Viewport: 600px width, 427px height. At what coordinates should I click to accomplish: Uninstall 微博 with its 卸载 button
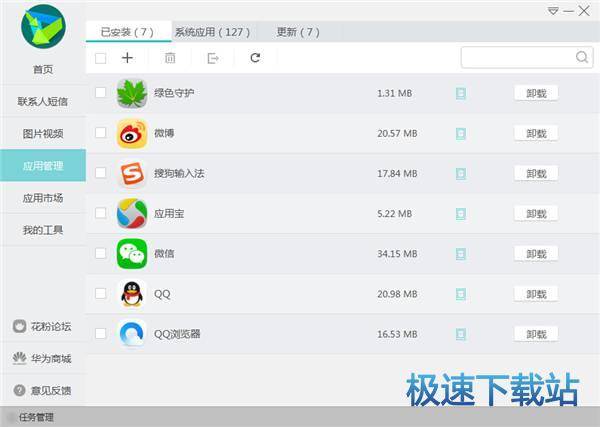tap(536, 134)
